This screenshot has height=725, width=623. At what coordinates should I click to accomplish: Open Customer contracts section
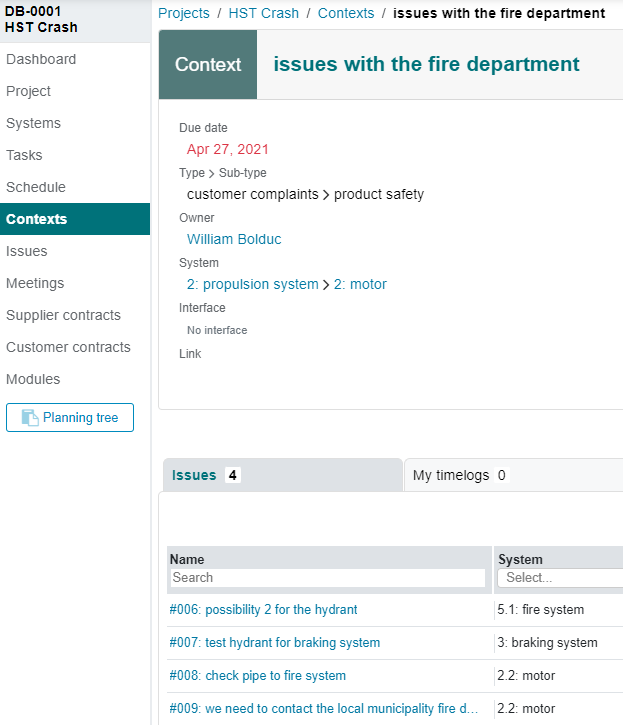(68, 347)
